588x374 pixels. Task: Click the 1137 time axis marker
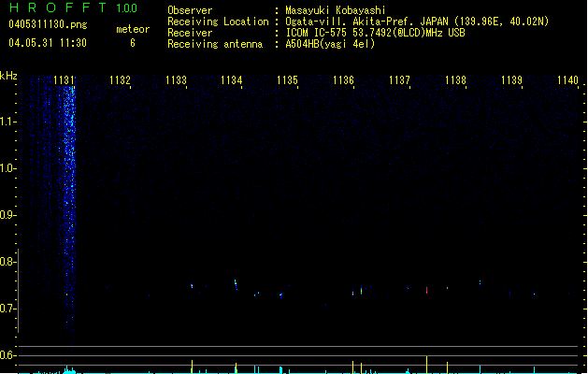pyautogui.click(x=399, y=80)
